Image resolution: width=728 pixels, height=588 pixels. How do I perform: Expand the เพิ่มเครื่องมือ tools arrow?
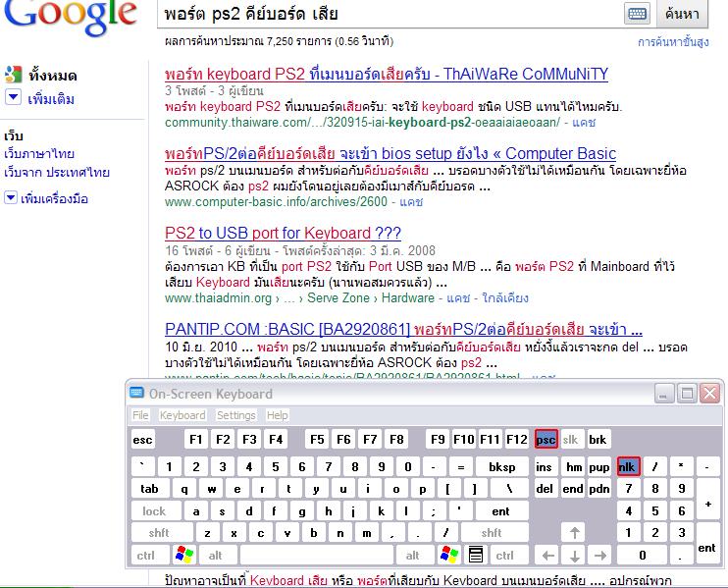click(11, 197)
